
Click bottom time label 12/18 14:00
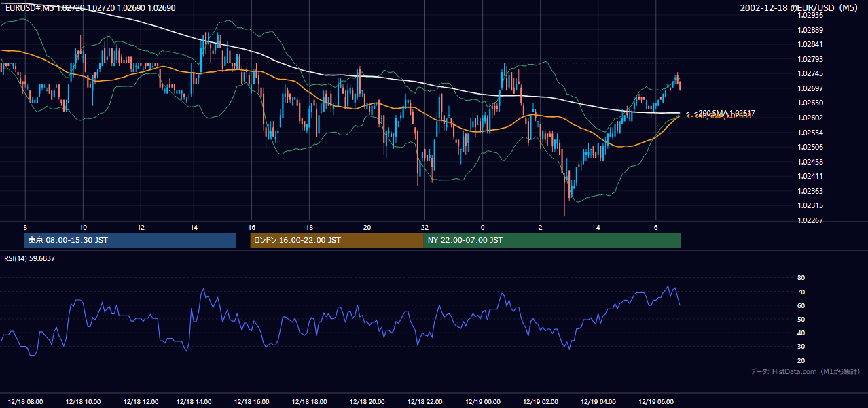pyautogui.click(x=194, y=401)
